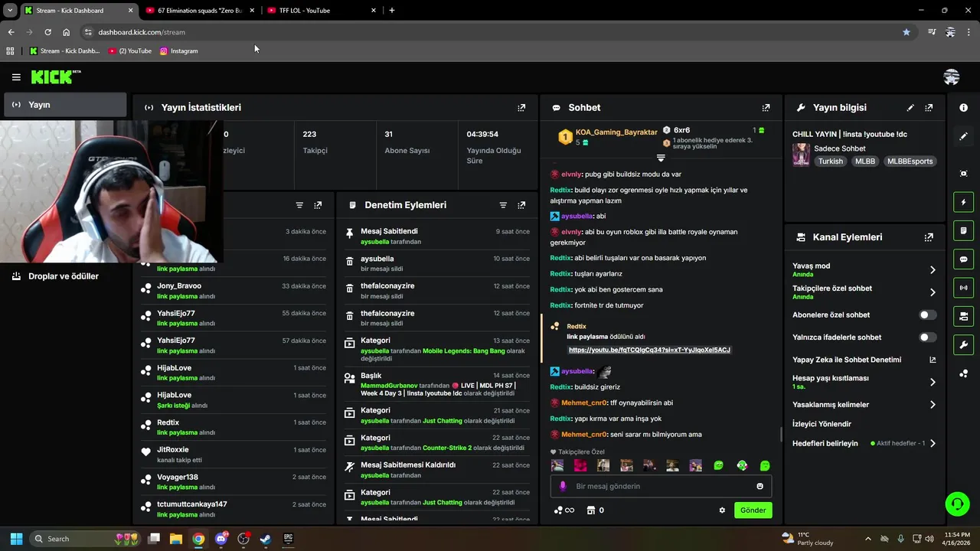Screen dimensions: 980x551
Task: Select the first follower emote thumbnail
Action: 557,465
